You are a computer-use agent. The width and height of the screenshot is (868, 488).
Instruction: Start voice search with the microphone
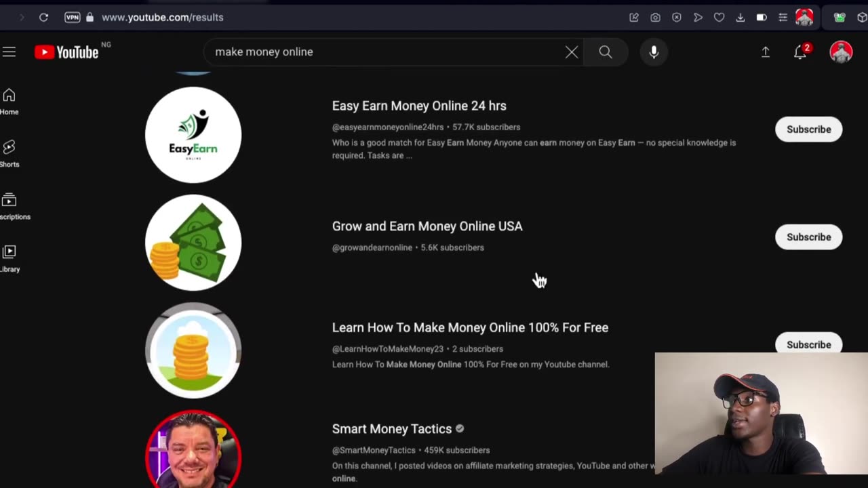[654, 52]
